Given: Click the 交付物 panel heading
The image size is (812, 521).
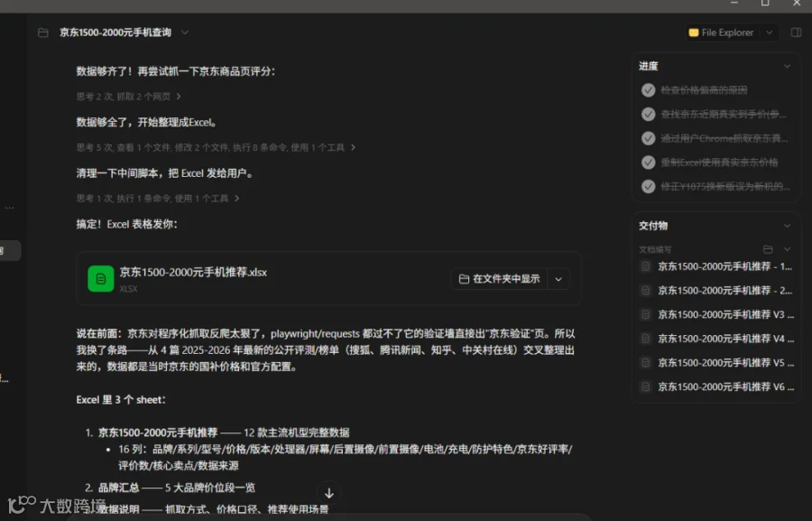Looking at the screenshot, I should point(653,226).
